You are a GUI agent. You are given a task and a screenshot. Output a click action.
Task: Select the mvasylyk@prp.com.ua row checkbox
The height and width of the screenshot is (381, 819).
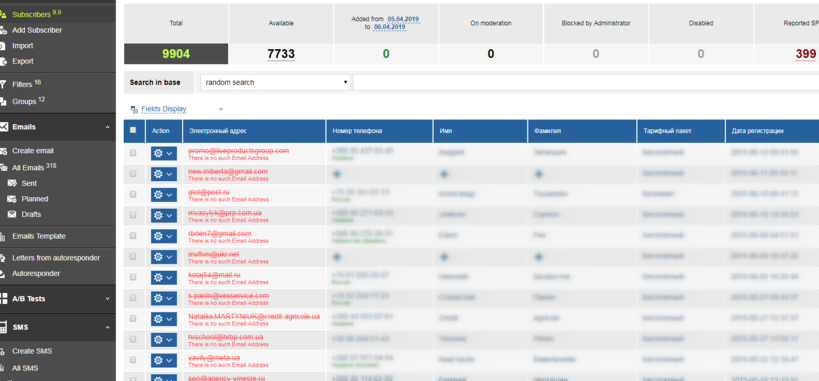(133, 215)
